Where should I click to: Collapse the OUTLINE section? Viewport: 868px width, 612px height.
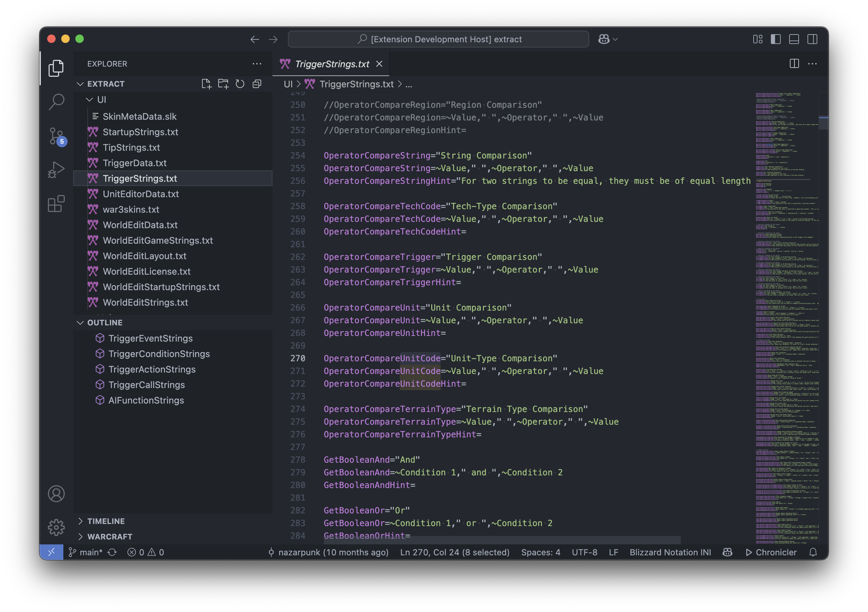tap(105, 323)
